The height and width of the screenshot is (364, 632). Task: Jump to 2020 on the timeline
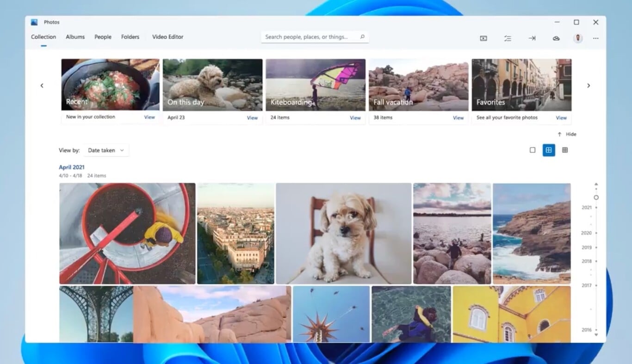(587, 233)
